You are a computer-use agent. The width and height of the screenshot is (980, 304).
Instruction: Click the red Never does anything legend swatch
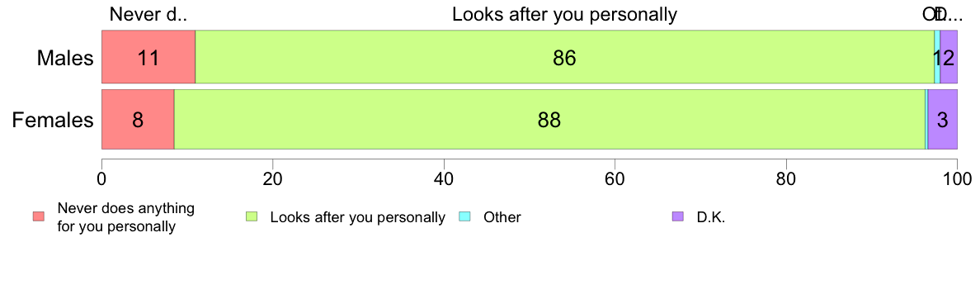39,217
